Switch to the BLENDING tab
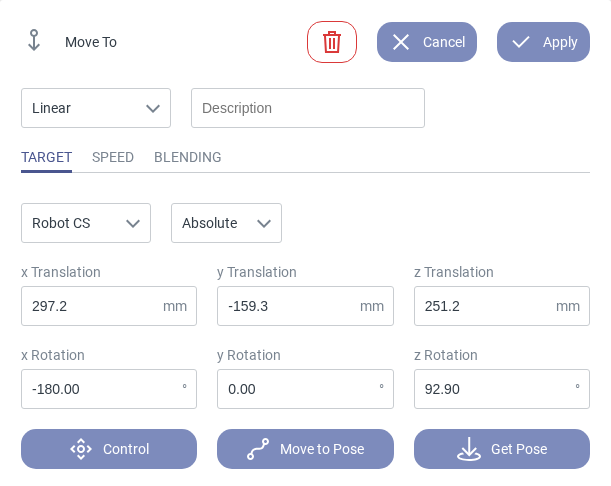The width and height of the screenshot is (611, 486). [188, 157]
